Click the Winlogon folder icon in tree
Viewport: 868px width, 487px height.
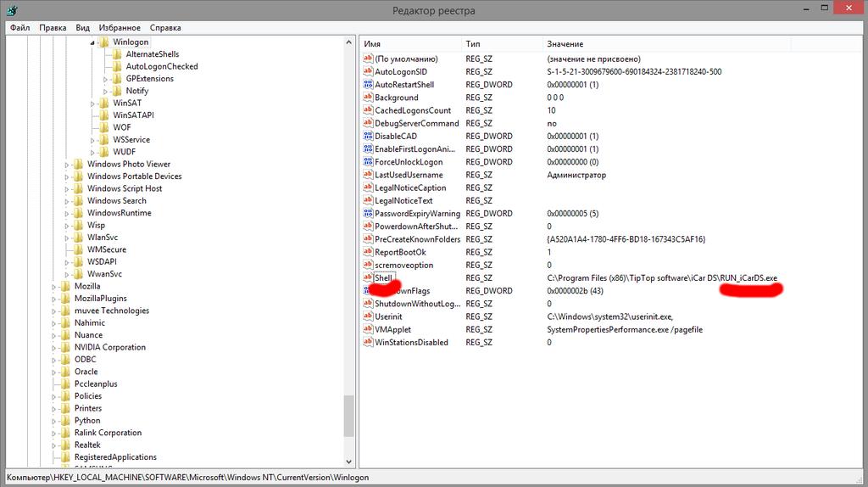point(103,42)
